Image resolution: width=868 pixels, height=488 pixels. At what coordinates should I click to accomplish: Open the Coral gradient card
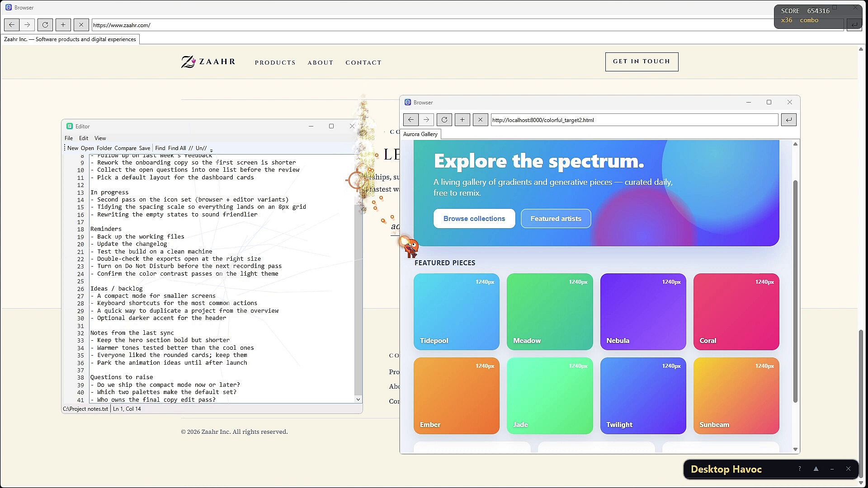[x=736, y=312]
